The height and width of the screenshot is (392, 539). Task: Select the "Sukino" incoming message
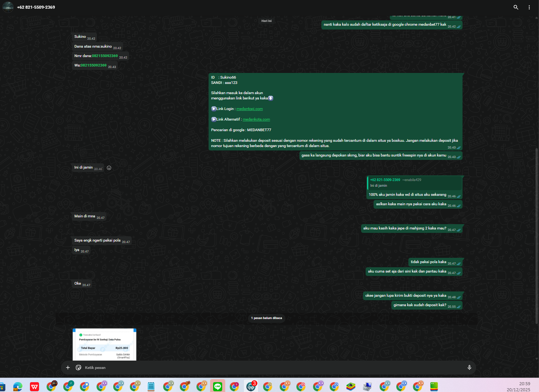85,37
